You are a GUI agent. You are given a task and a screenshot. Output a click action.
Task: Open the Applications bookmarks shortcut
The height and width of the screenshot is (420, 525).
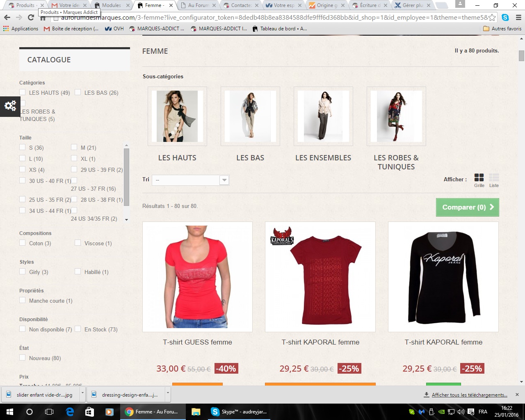(x=21, y=29)
